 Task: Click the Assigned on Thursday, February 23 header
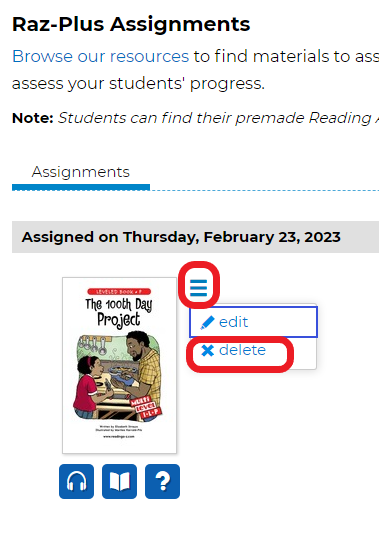(181, 237)
